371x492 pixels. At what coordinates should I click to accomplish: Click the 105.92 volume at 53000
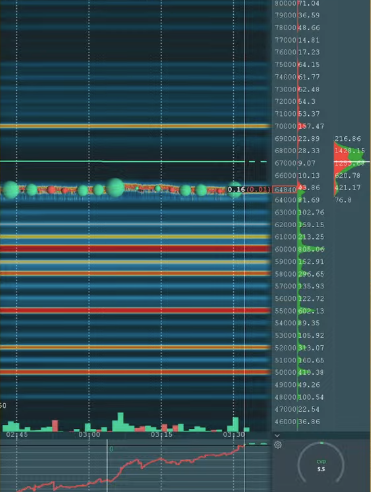311,335
